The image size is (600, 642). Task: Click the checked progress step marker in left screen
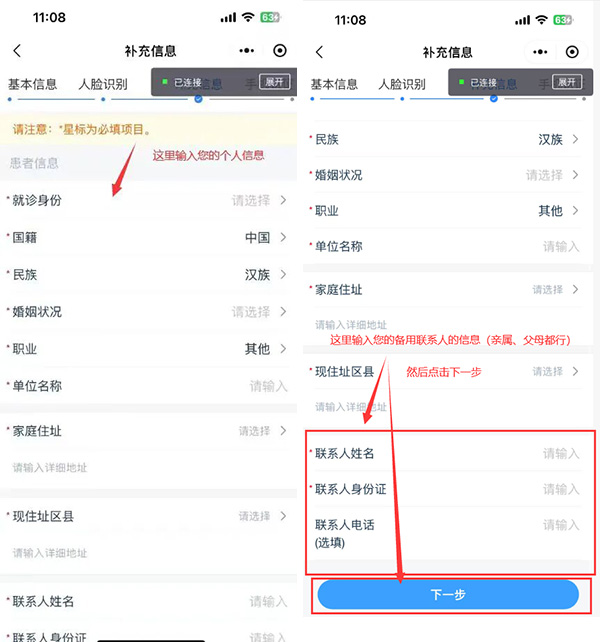pos(199,99)
